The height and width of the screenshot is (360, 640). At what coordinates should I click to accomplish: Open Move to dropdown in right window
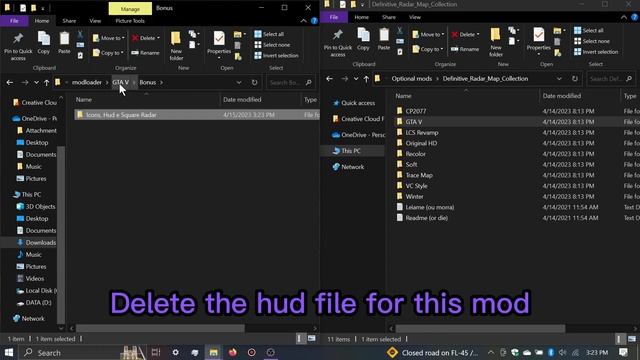(428, 34)
